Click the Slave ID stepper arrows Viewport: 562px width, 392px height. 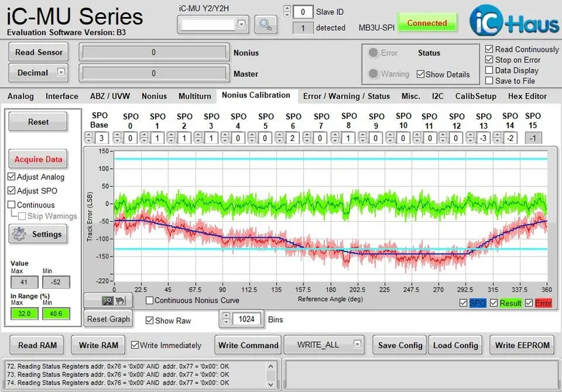287,12
